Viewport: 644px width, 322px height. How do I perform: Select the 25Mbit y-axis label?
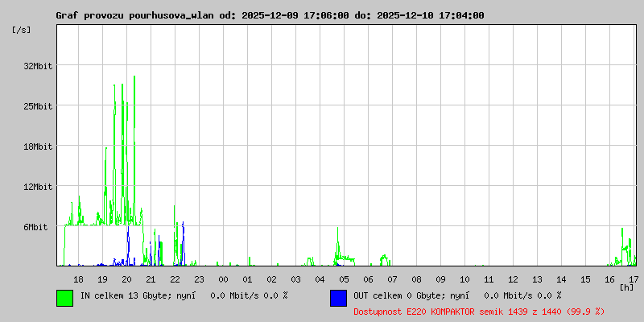38,106
